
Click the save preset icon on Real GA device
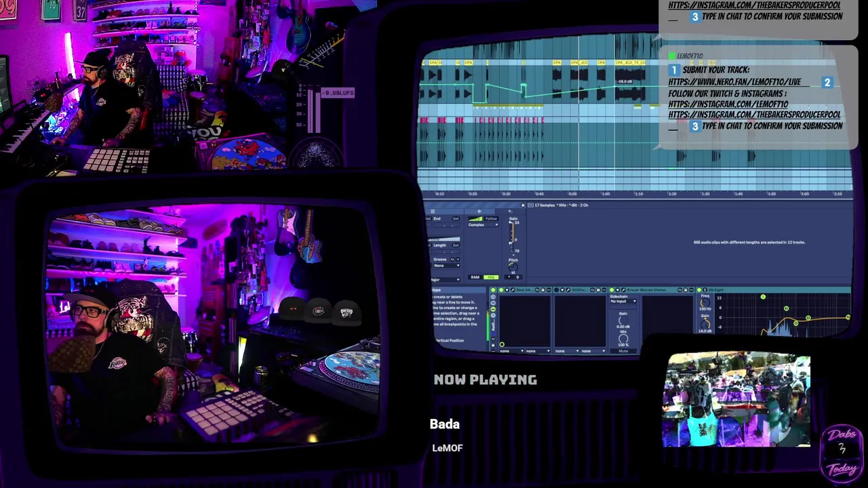point(543,289)
